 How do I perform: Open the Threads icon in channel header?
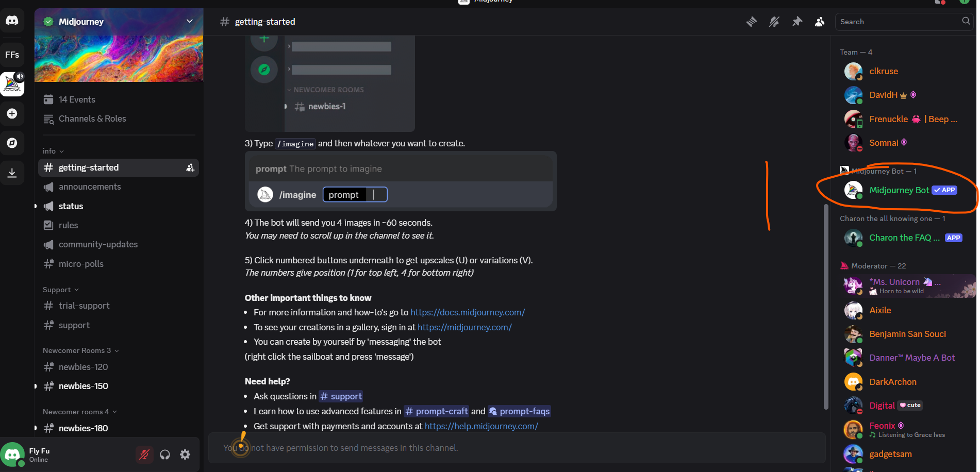pyautogui.click(x=751, y=22)
